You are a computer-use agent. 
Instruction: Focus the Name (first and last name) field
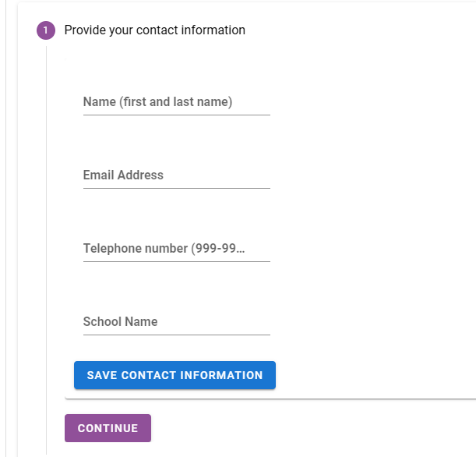point(176,102)
